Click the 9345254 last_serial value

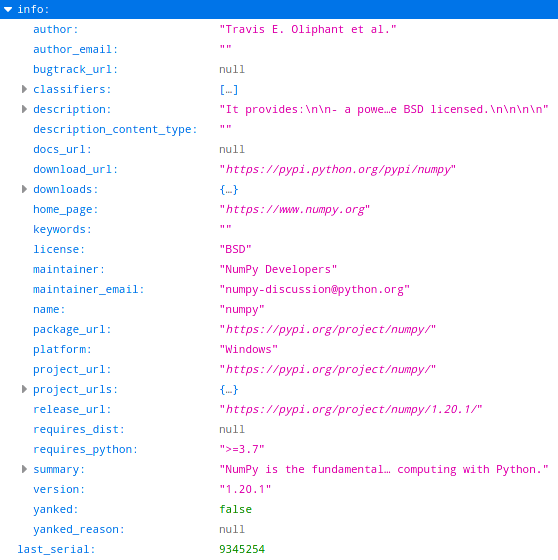click(x=242, y=549)
